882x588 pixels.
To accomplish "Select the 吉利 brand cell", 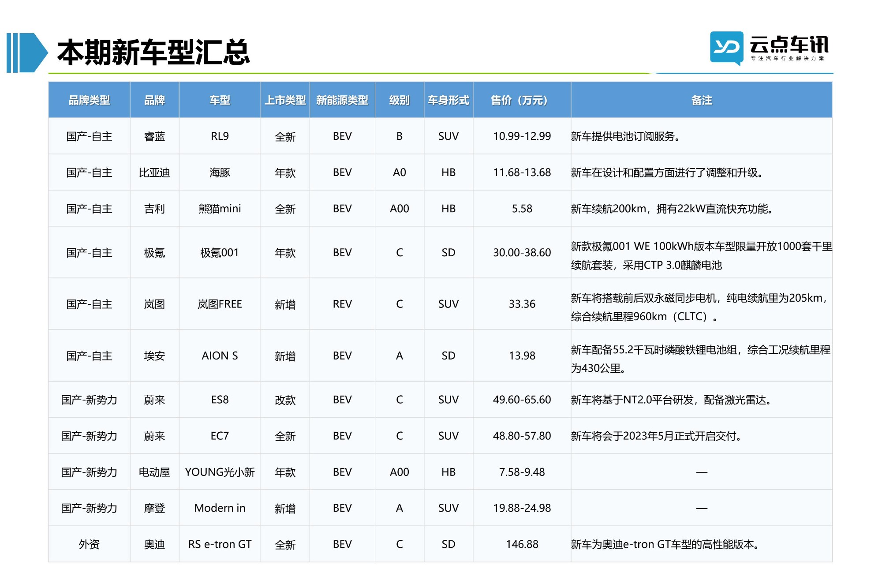I will coord(154,209).
